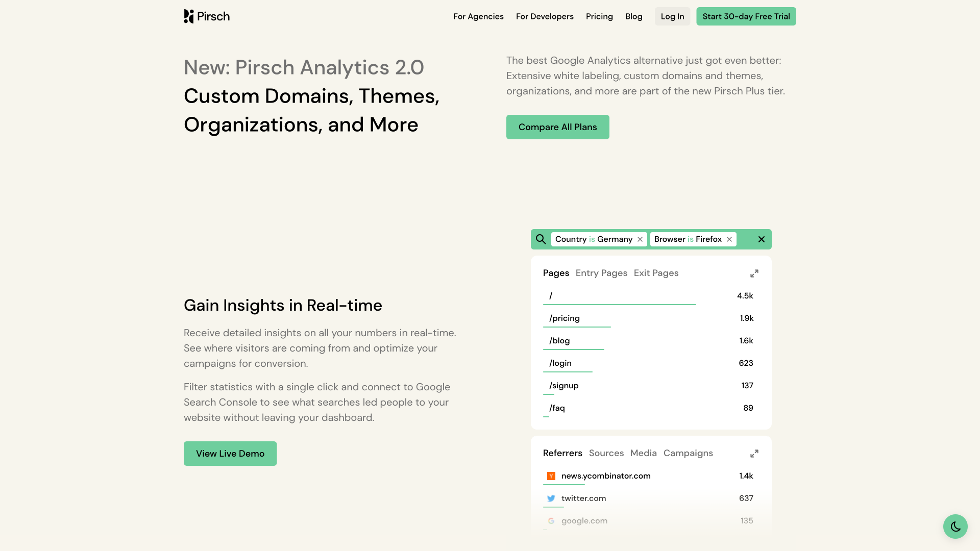Expand the Referrers panel

754,454
